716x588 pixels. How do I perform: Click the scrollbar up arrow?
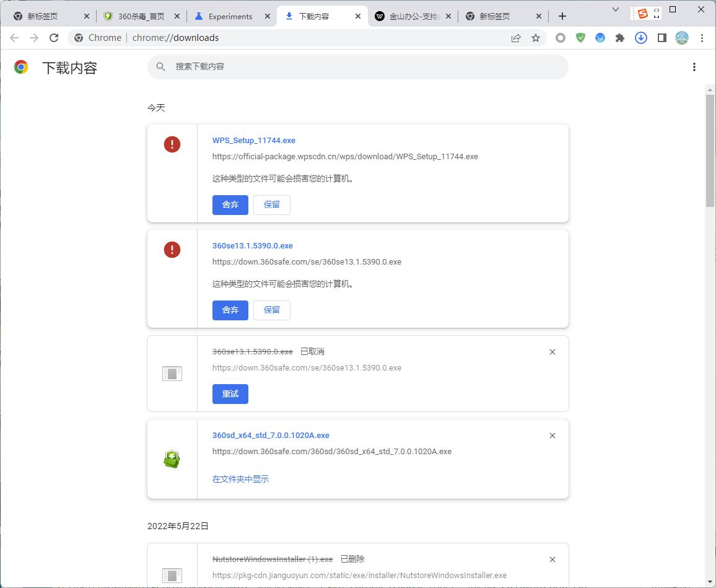point(710,90)
